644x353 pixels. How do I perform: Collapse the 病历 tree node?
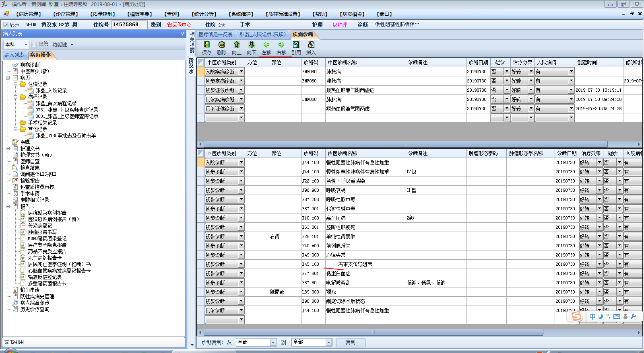[8, 78]
